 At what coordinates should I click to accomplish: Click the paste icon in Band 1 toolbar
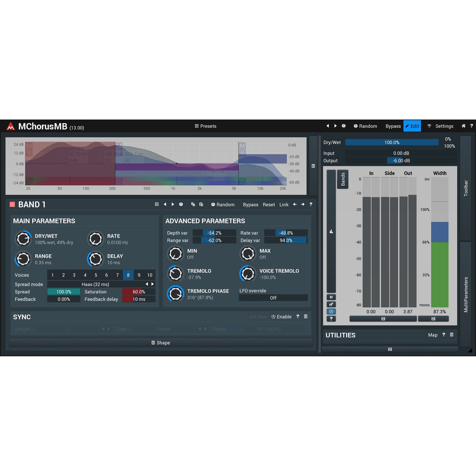click(x=201, y=204)
